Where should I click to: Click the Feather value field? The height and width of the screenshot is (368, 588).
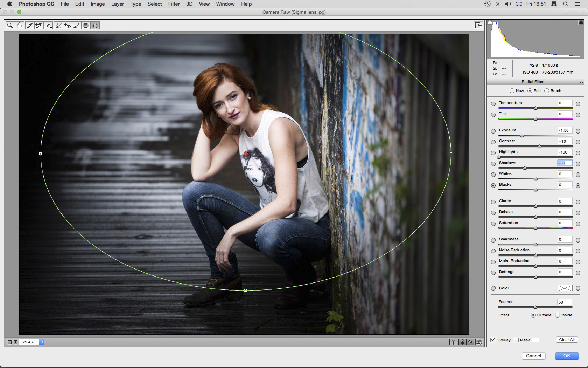(565, 302)
